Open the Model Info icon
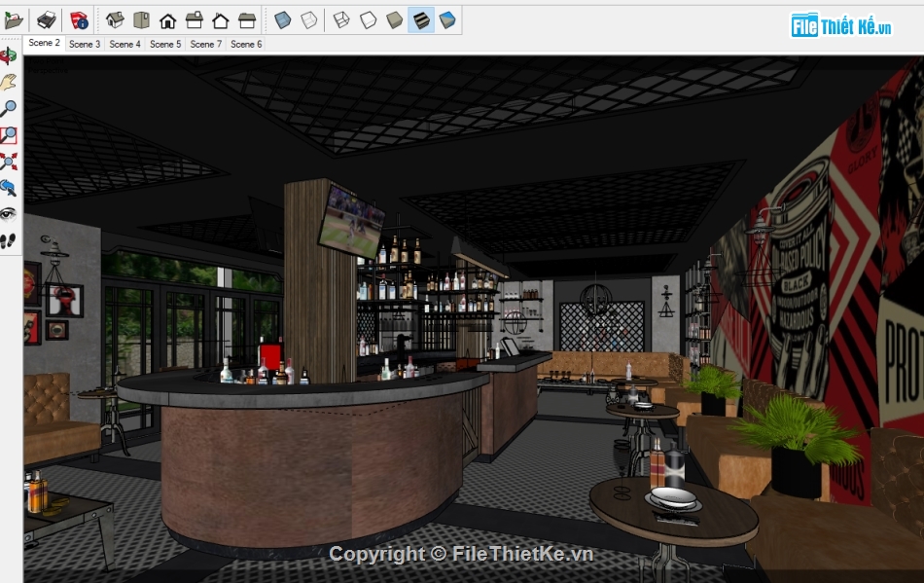The image size is (924, 583). point(79,20)
